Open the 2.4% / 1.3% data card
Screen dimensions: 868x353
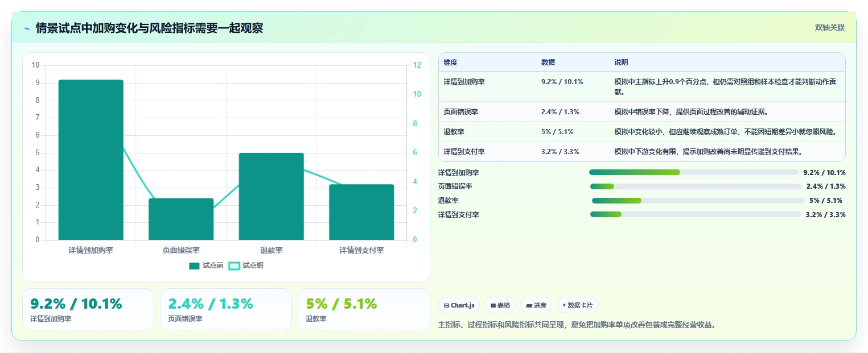(226, 309)
